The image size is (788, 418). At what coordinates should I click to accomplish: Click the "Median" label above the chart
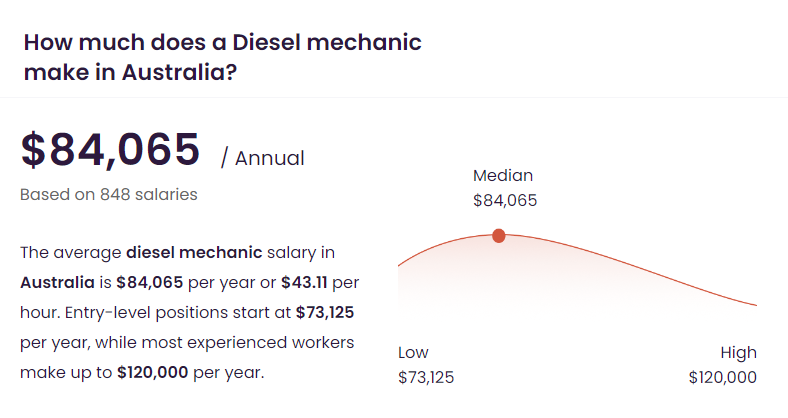[x=503, y=175]
